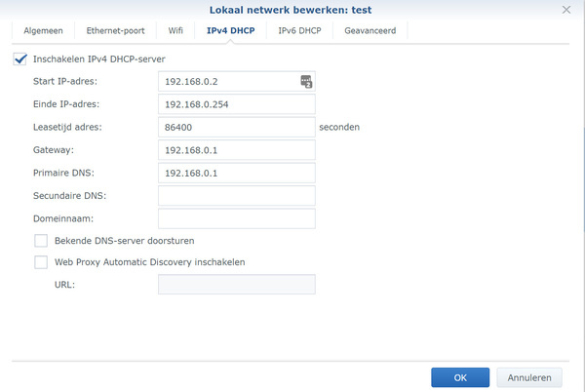Switch to the Algemeen tab

click(44, 31)
